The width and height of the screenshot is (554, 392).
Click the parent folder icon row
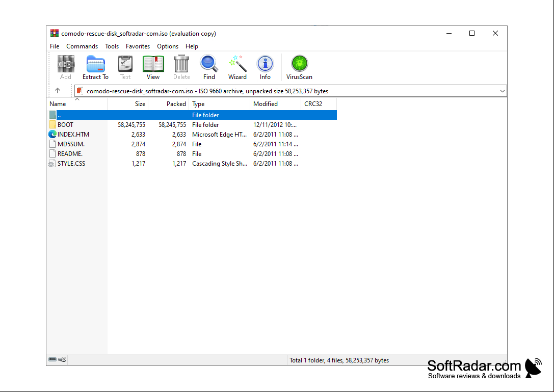(52, 115)
